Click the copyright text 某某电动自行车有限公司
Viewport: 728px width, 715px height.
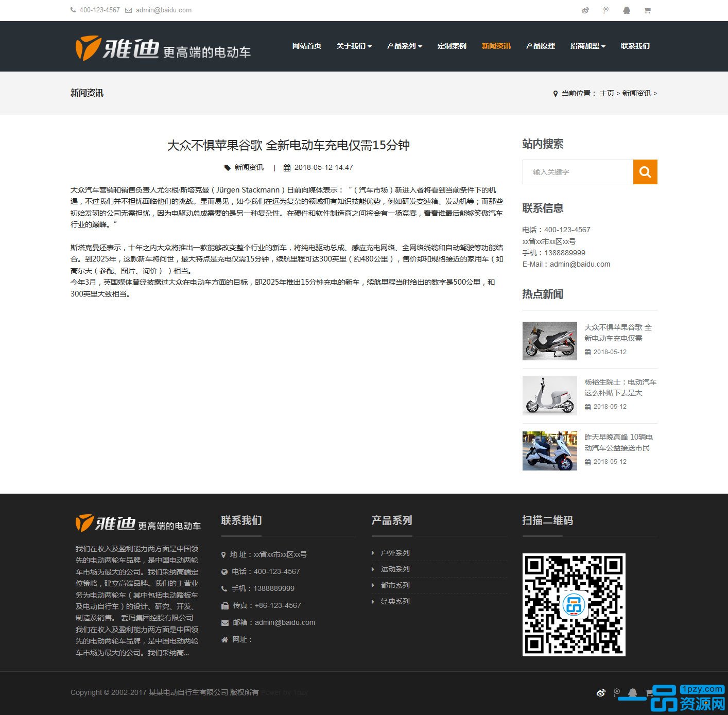coord(188,693)
